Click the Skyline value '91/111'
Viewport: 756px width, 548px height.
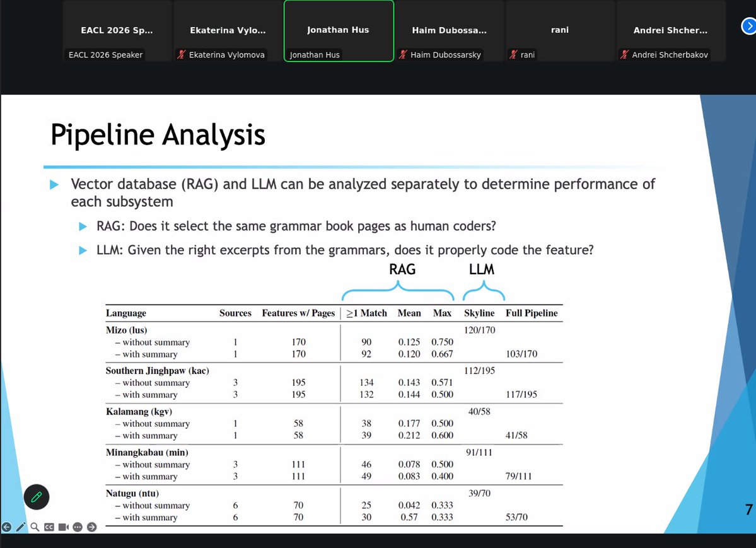coord(479,453)
